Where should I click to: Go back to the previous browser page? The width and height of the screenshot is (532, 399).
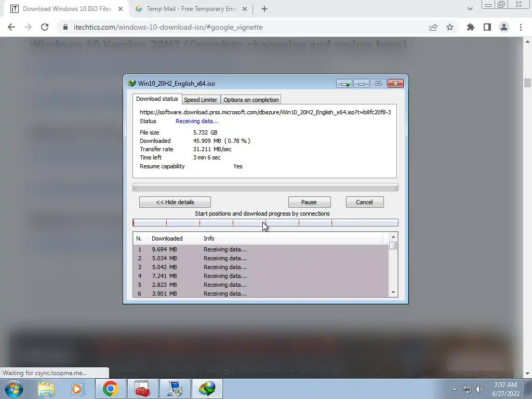[11, 27]
